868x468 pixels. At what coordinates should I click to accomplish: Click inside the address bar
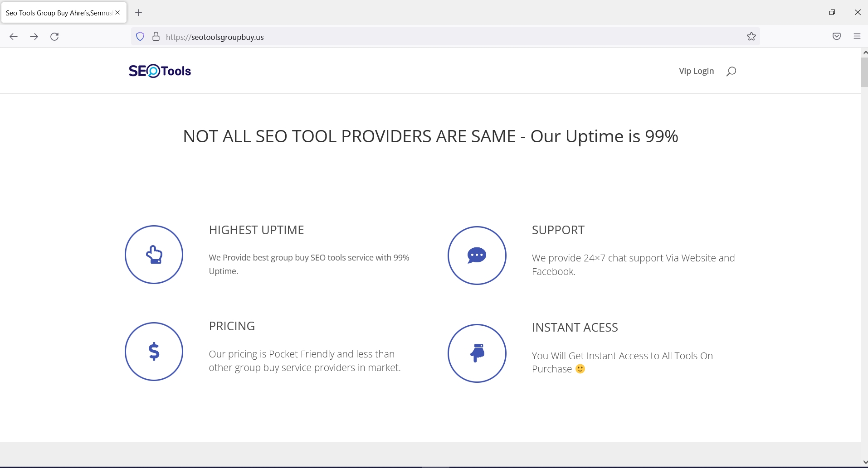[317, 37]
